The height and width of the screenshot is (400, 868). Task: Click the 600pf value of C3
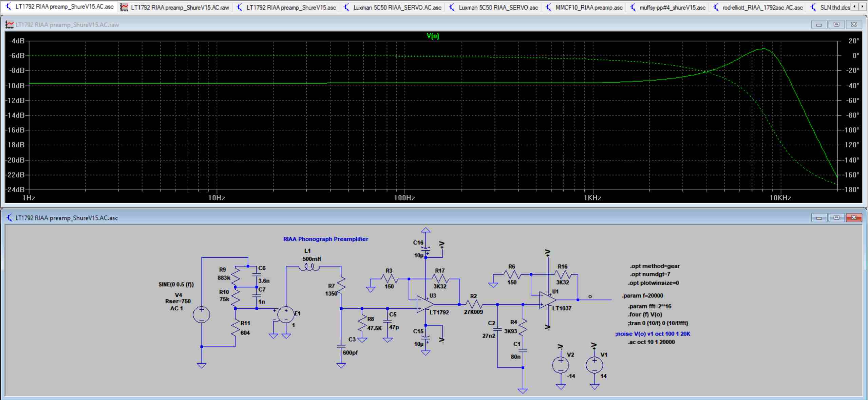[x=350, y=352]
